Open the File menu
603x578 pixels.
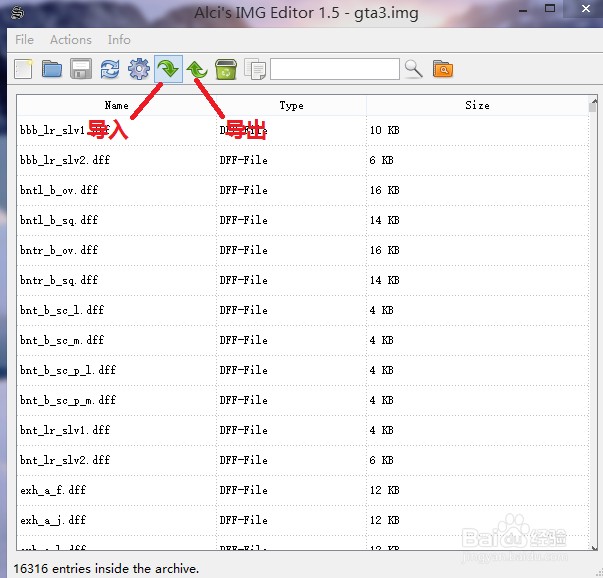pyautogui.click(x=24, y=40)
